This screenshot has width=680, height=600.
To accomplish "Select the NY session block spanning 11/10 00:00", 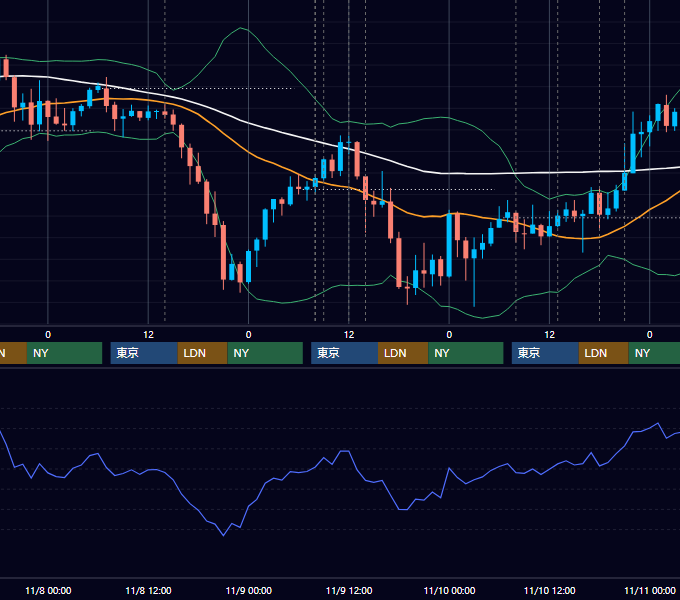I will coord(466,353).
